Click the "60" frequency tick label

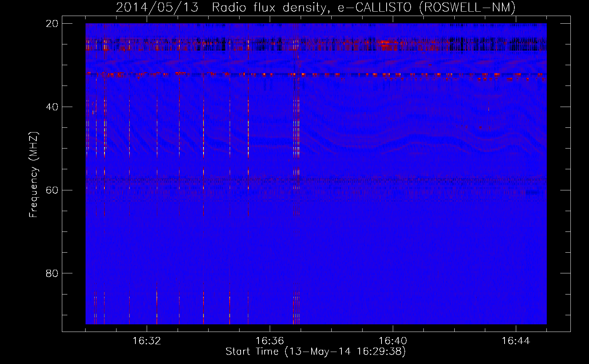[x=52, y=190]
